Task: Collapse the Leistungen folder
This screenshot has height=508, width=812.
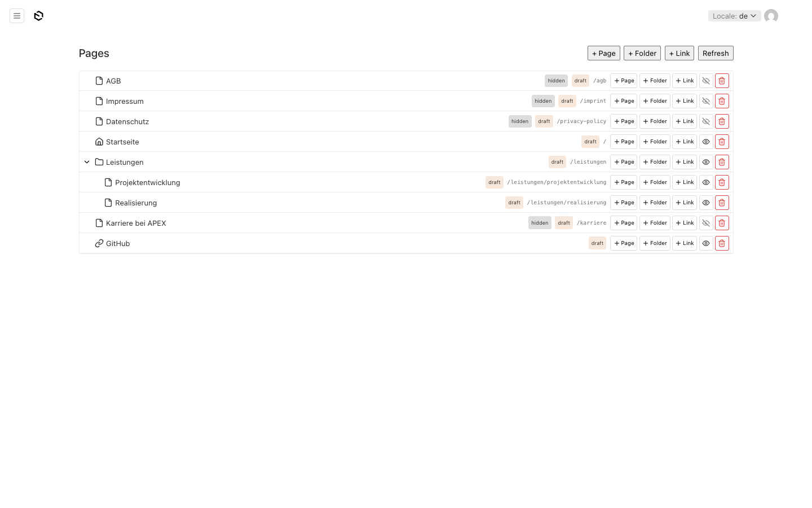Action: (x=87, y=162)
